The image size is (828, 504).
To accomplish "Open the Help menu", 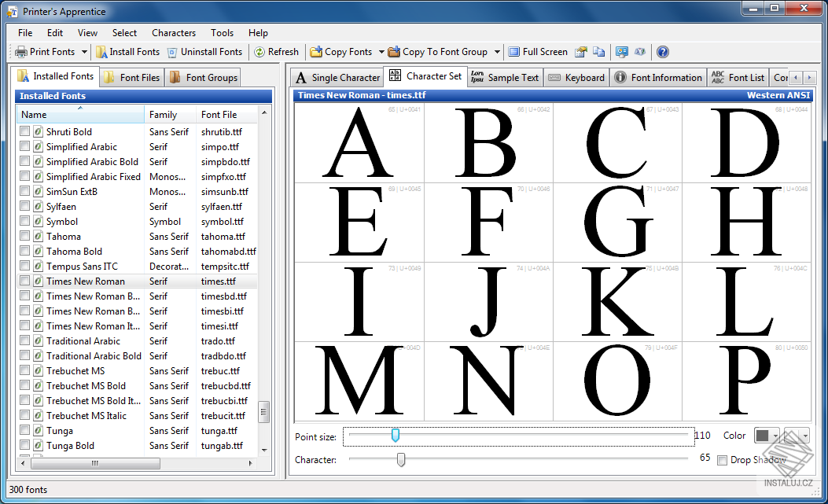I will (x=258, y=33).
